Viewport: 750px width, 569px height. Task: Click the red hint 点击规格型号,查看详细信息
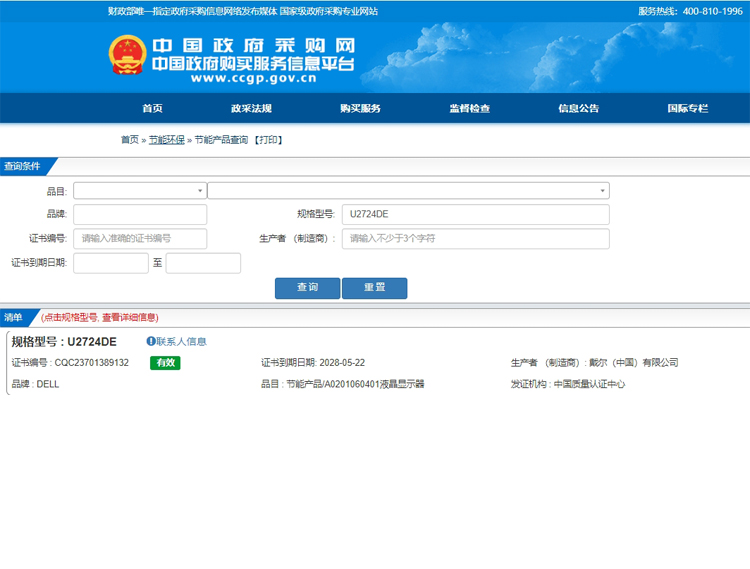(x=99, y=317)
